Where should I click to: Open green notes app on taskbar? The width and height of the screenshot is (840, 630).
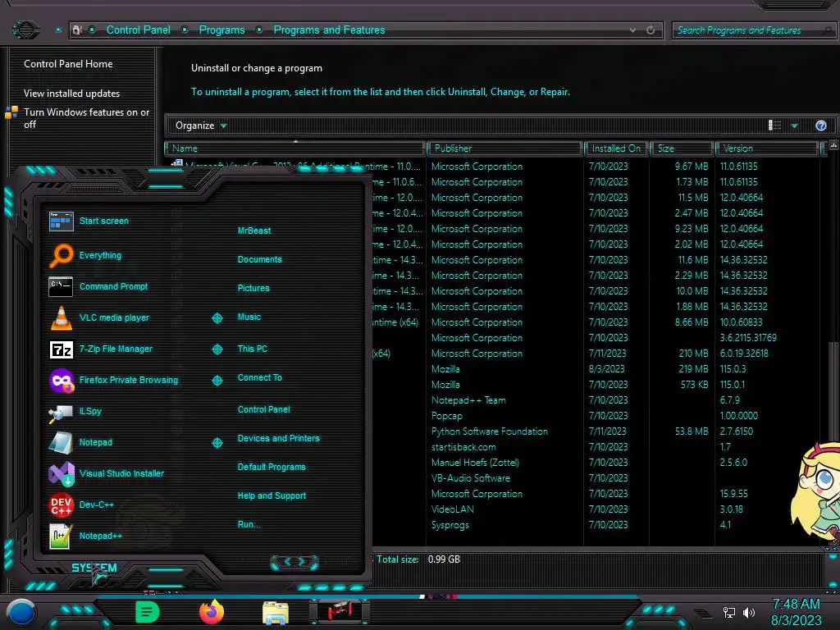(x=148, y=612)
